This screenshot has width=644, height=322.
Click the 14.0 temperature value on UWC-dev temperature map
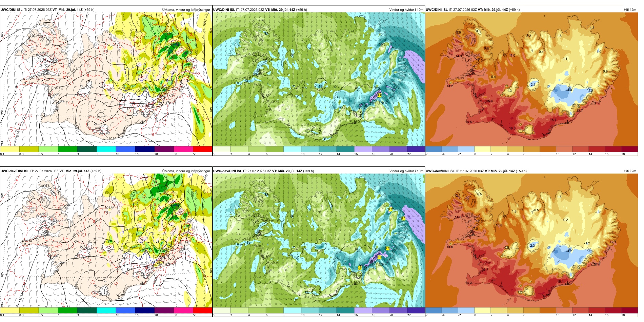pyautogui.click(x=450, y=247)
